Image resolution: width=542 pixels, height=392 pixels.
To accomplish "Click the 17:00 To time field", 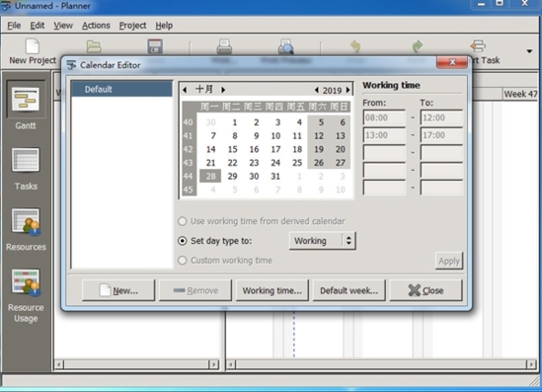I will (441, 135).
